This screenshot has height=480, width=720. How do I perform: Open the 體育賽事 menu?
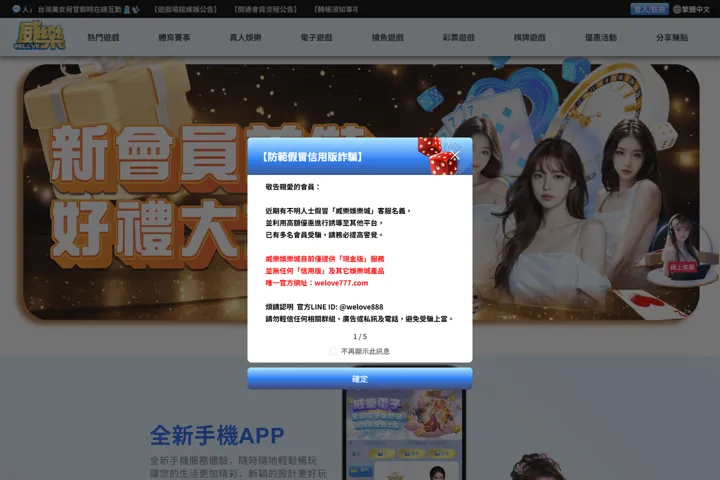coord(174,38)
